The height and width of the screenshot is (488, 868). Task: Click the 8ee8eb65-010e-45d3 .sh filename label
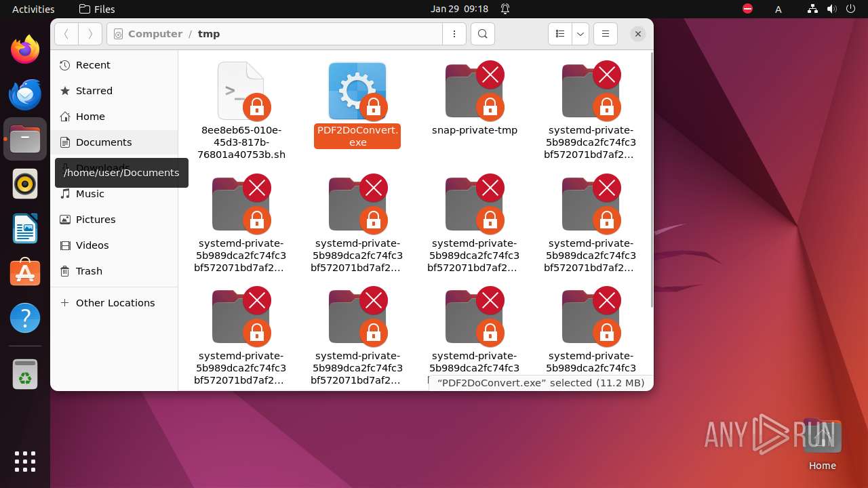(x=241, y=142)
